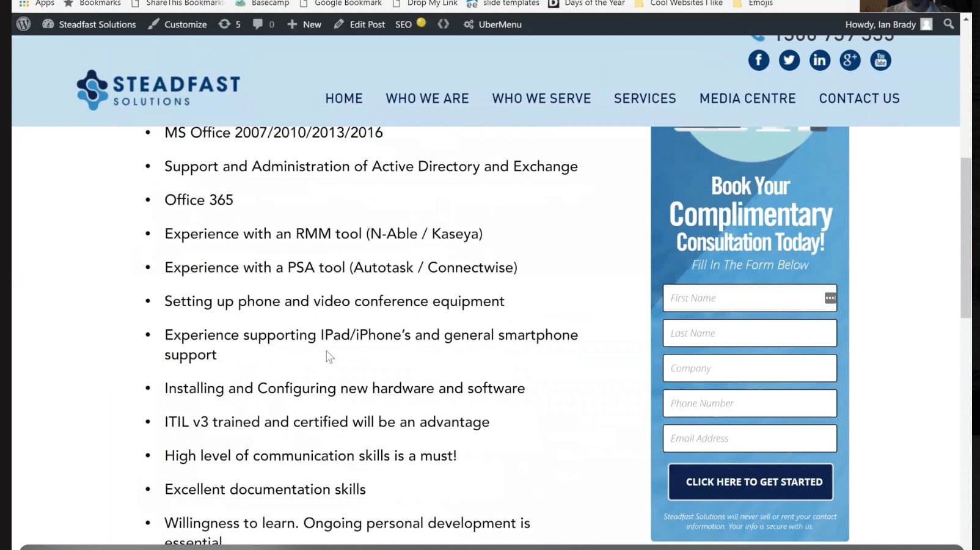Open CONTACT US navigation item
980x550 pixels.
tap(859, 98)
